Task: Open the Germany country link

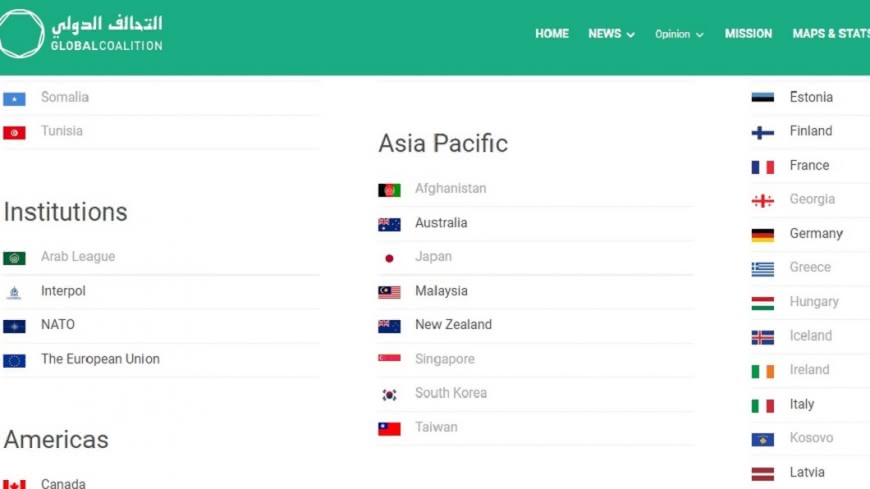Action: click(x=816, y=234)
